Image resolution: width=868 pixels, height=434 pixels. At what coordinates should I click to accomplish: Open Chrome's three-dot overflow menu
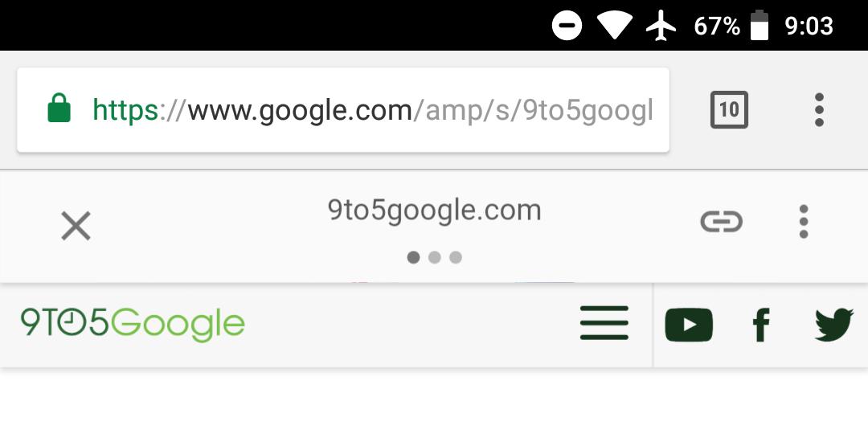point(819,109)
